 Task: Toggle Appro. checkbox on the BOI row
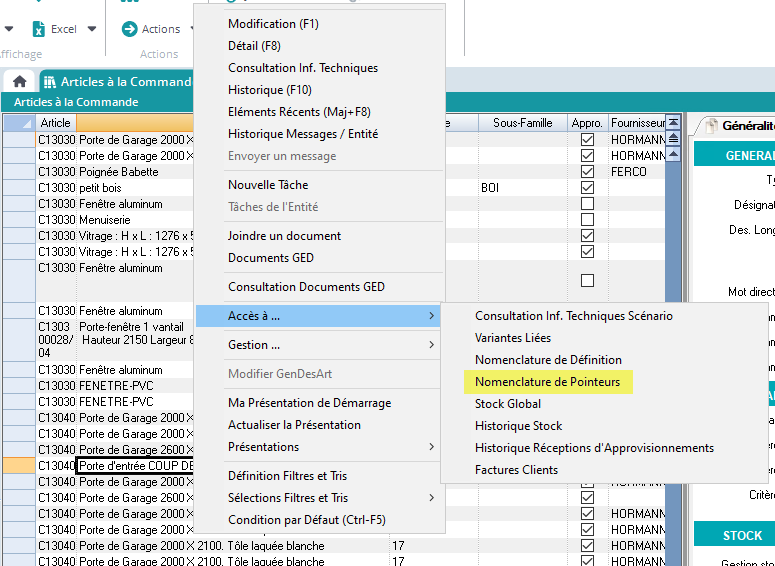(587, 188)
